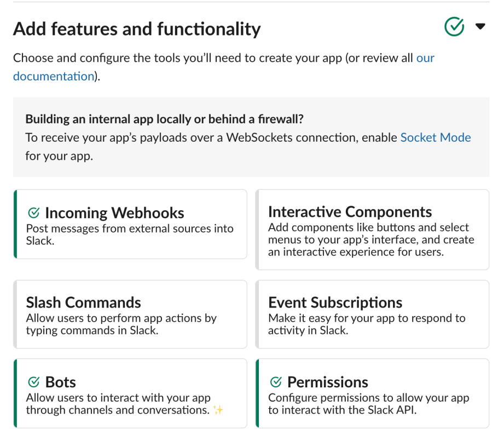Click 'Configure permissions to allow your app' text
The height and width of the screenshot is (441, 504).
coord(369,404)
